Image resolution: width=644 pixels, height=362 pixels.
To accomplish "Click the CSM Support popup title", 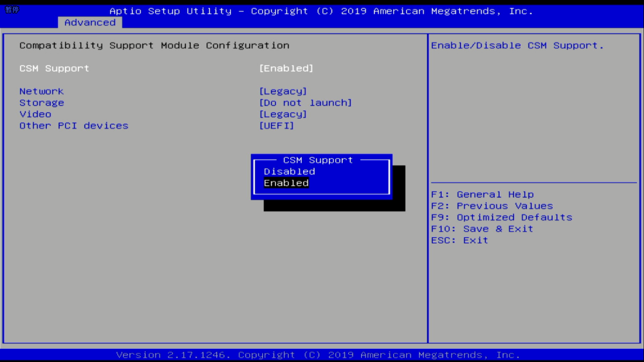I will click(317, 160).
